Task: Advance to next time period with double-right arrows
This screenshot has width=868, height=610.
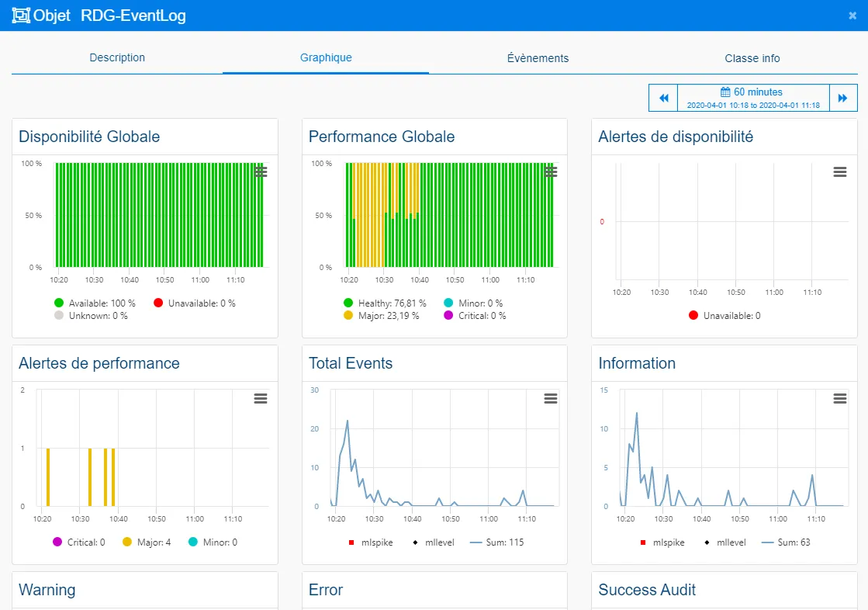Action: [x=842, y=98]
